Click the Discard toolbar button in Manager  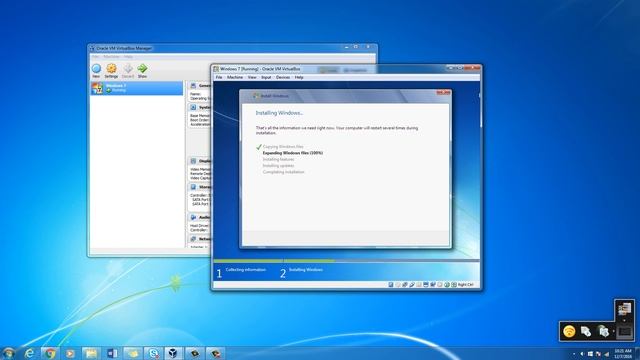tap(128, 71)
